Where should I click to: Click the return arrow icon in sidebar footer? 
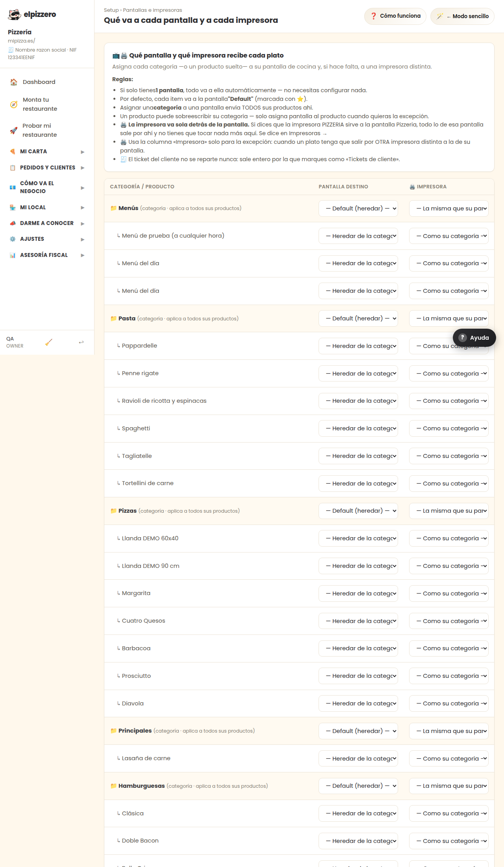(x=81, y=342)
